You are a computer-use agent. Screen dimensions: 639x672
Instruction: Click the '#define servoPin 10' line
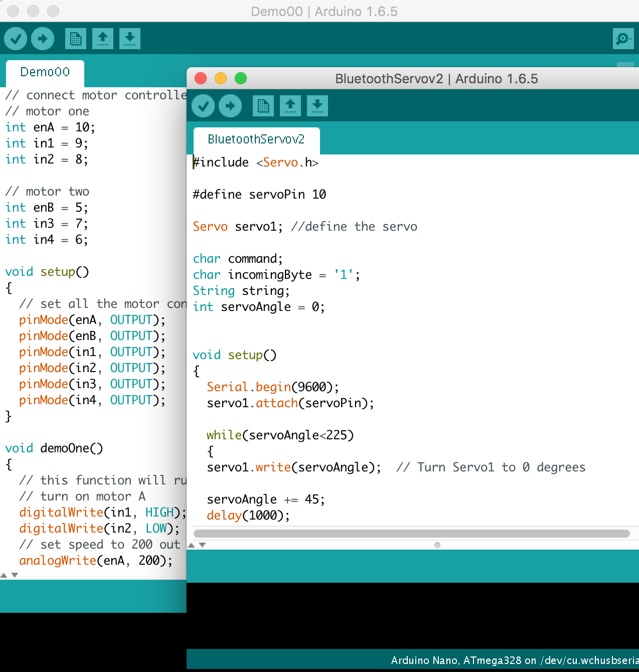click(x=259, y=195)
